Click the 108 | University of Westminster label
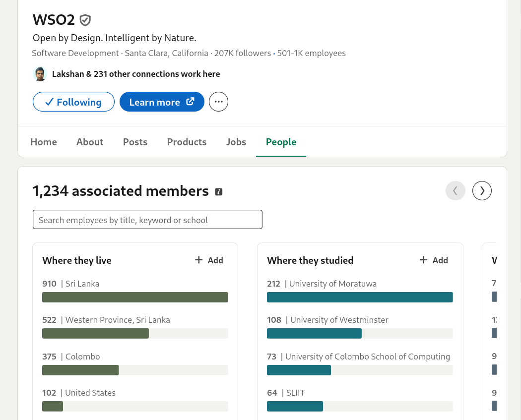This screenshot has width=521, height=420. [x=327, y=320]
